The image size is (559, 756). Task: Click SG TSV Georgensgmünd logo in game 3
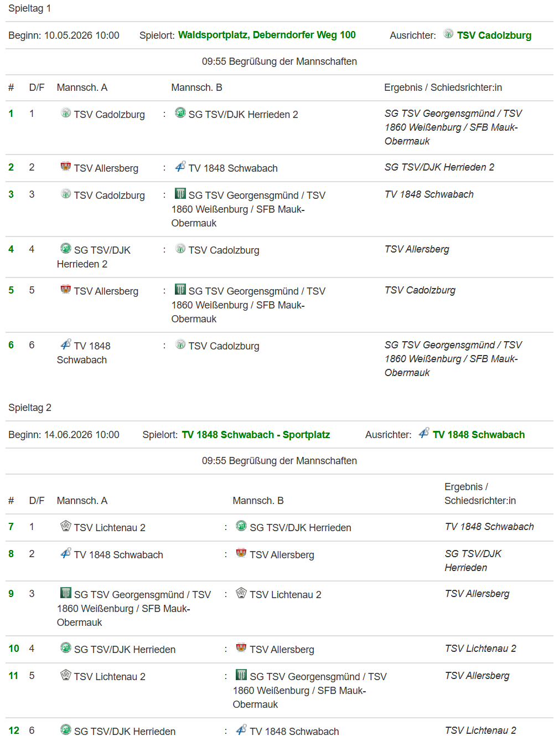180,194
